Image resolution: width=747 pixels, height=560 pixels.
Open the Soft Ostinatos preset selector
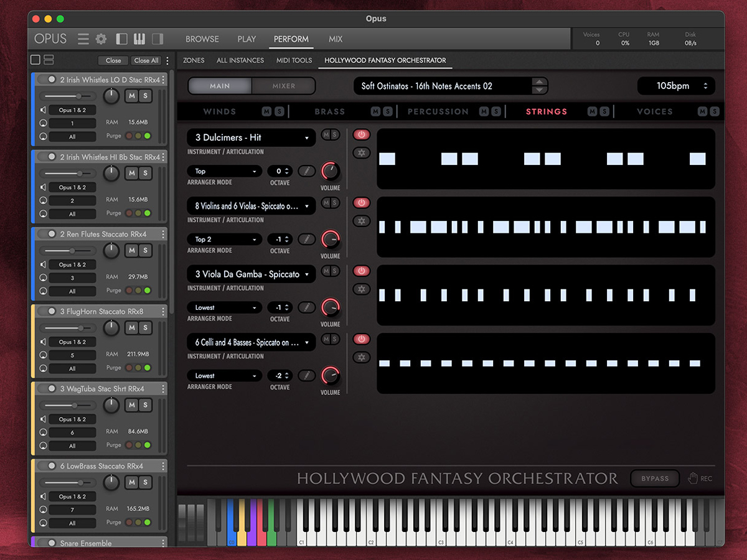pos(451,86)
